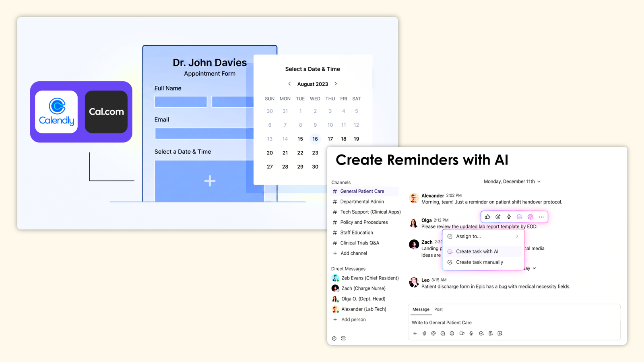This screenshot has height=362, width=644.
Task: Click the pencil square with sparkle icon in the composer
Action: coord(500,333)
